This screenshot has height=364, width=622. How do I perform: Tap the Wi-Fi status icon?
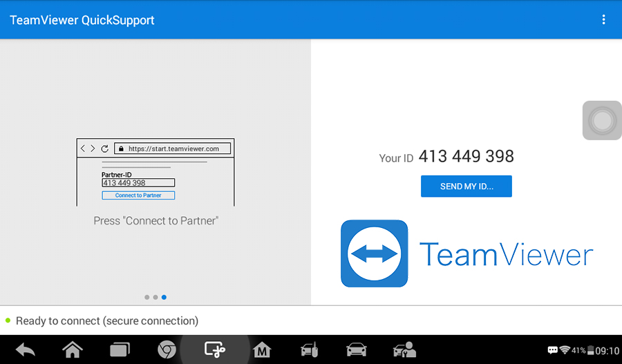(565, 350)
